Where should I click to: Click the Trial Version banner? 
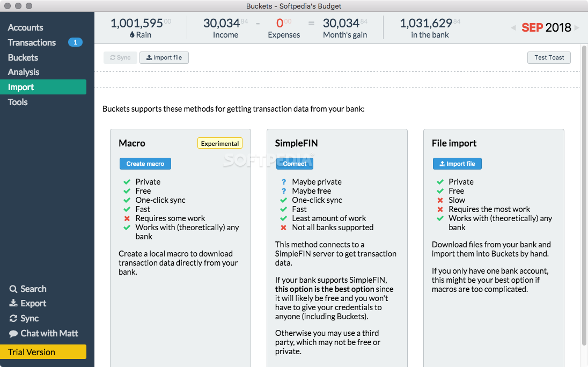tap(43, 351)
